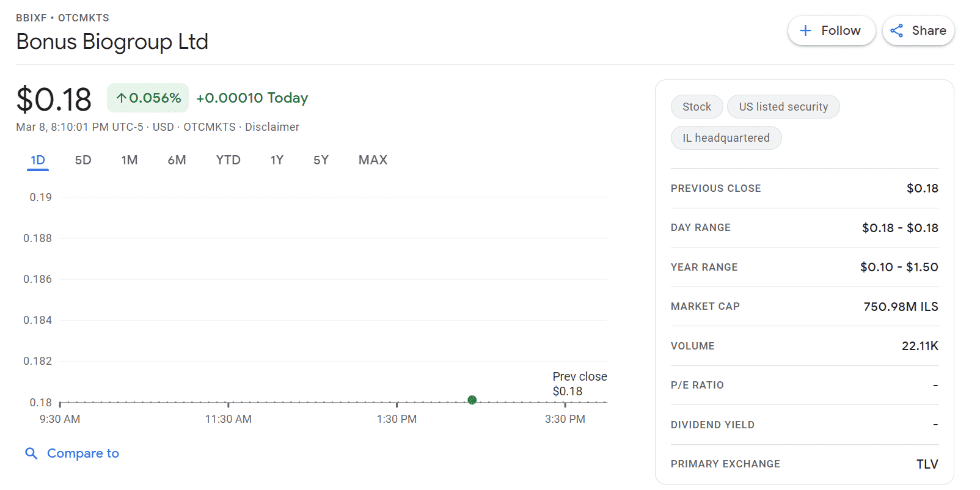Show the 6M chart range
Screen dimensions: 980x490
[177, 160]
